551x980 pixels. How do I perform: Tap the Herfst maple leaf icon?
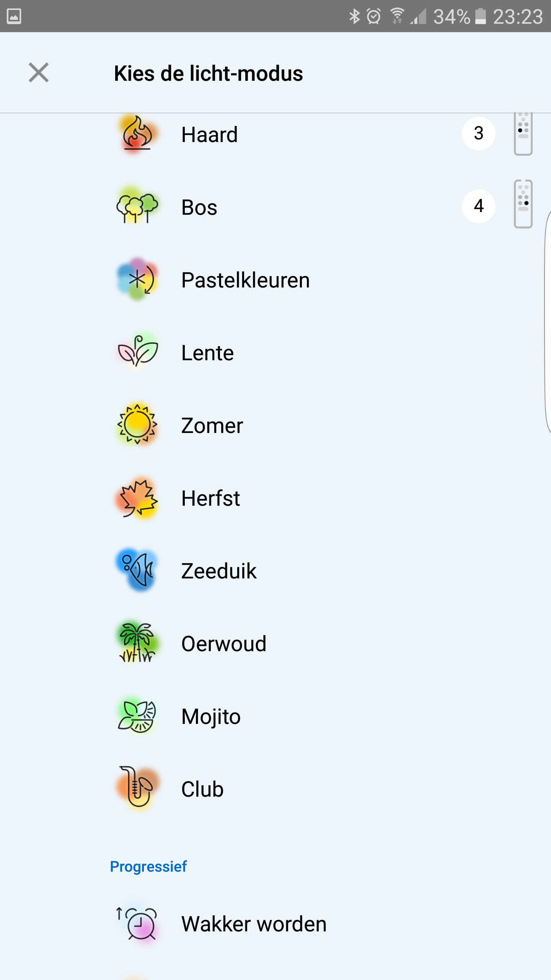(x=137, y=498)
